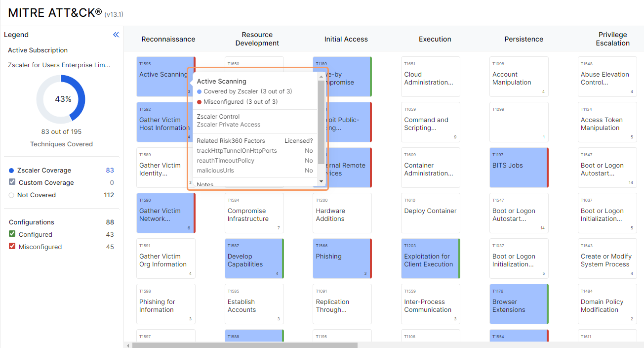Uncheck the Configured checkbox

(12, 234)
